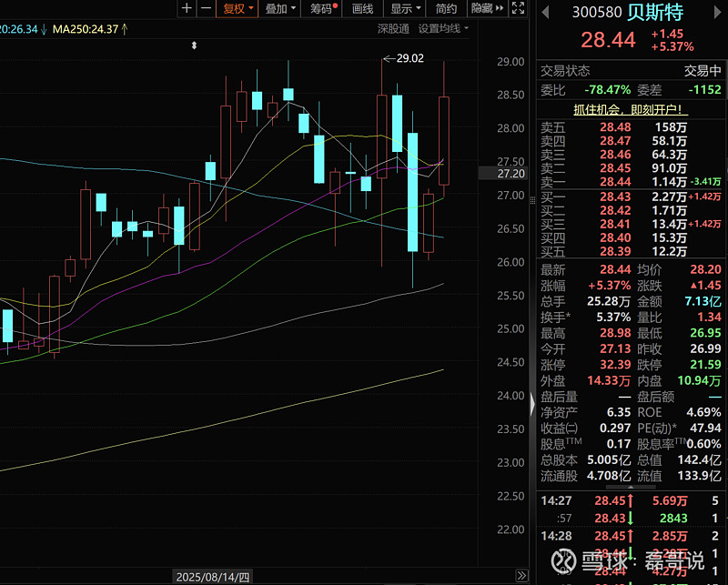Click stock name 贝斯特 title

[655, 12]
